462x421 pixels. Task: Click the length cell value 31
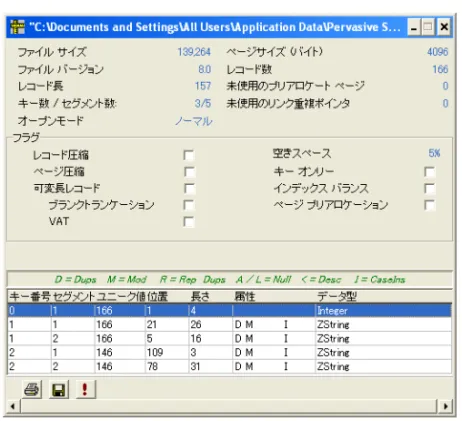pyautogui.click(x=195, y=367)
